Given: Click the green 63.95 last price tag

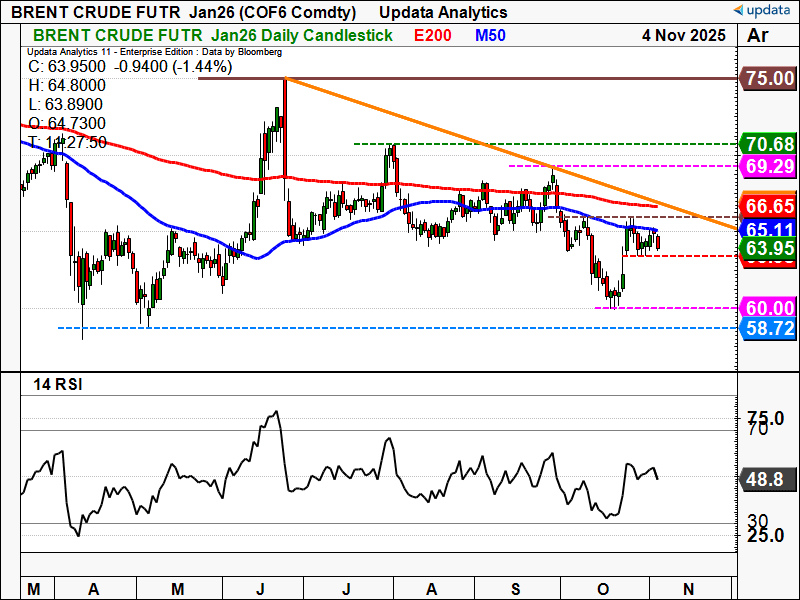Looking at the screenshot, I should [x=767, y=248].
